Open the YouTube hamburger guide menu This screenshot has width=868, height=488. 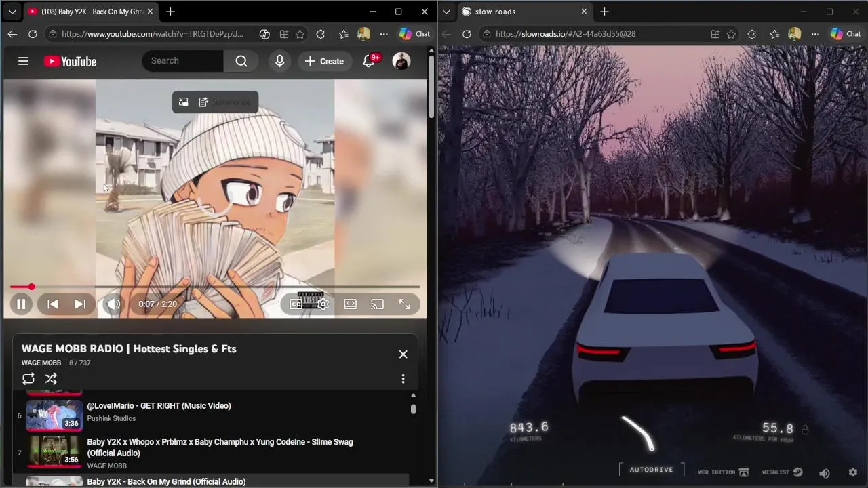coord(23,61)
